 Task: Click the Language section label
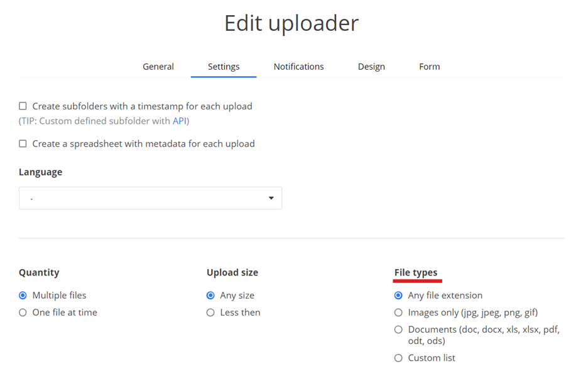[40, 172]
